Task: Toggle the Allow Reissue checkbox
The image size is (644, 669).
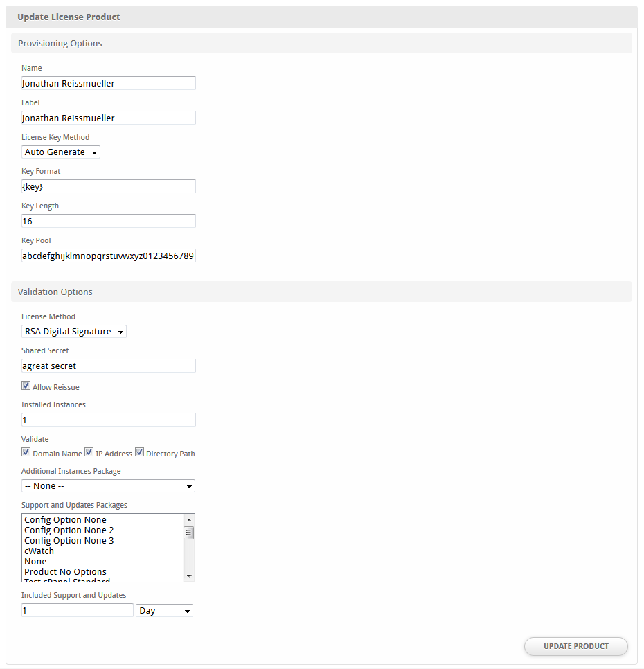Action: 26,386
